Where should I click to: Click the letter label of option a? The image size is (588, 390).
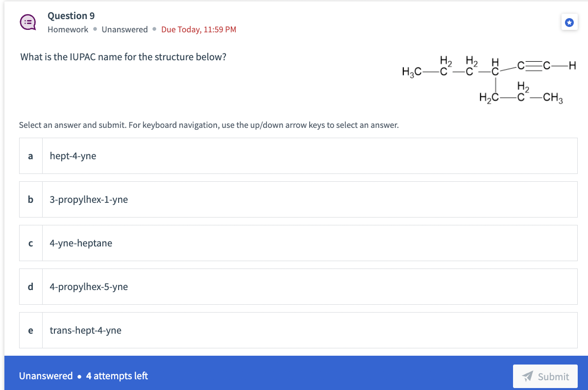point(30,156)
